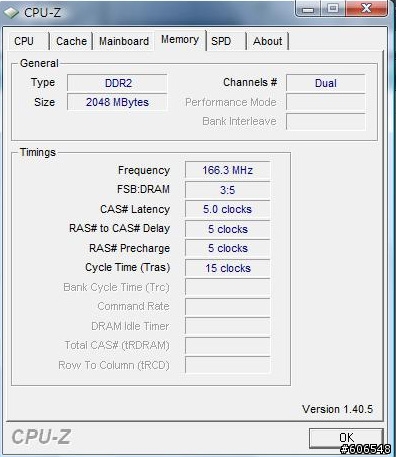Screen dimensions: 396x457
Task: Click the RAS# to CAS# Delay label
Action: click(120, 228)
